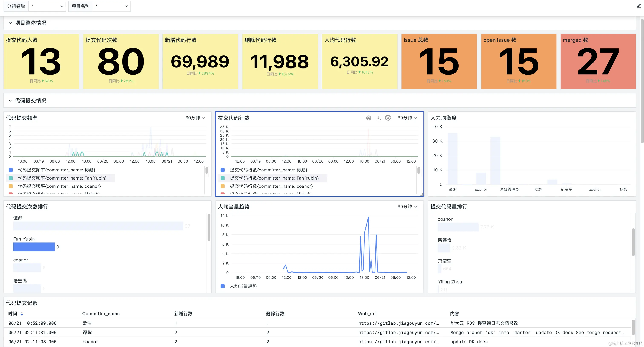
Task: Collapse the 项目整体情况 section
Action: point(10,23)
